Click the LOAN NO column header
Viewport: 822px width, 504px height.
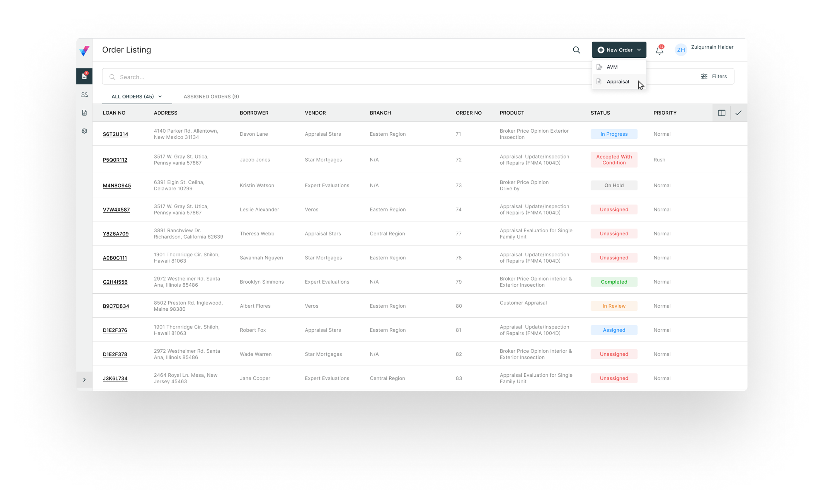[114, 113]
